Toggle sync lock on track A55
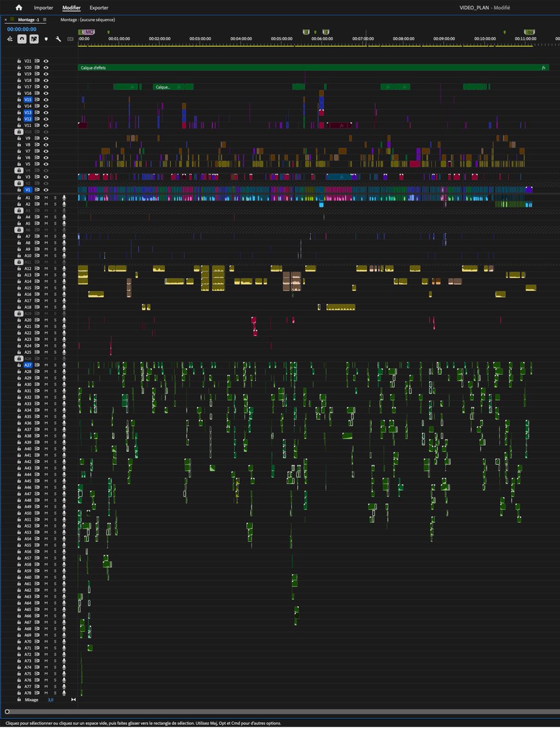The height and width of the screenshot is (729, 560). 37,545
